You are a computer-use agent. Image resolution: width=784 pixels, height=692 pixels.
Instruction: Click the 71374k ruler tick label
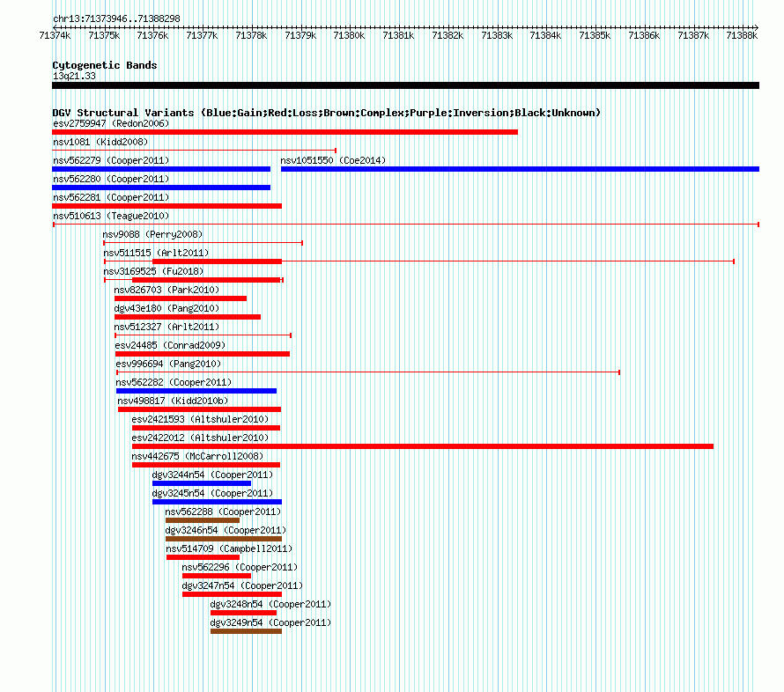(55, 35)
